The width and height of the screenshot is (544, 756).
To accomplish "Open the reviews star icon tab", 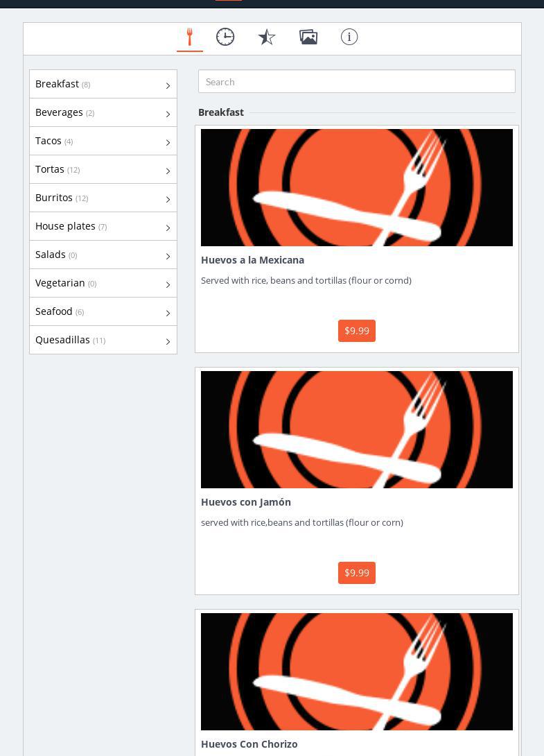I will pos(267,37).
